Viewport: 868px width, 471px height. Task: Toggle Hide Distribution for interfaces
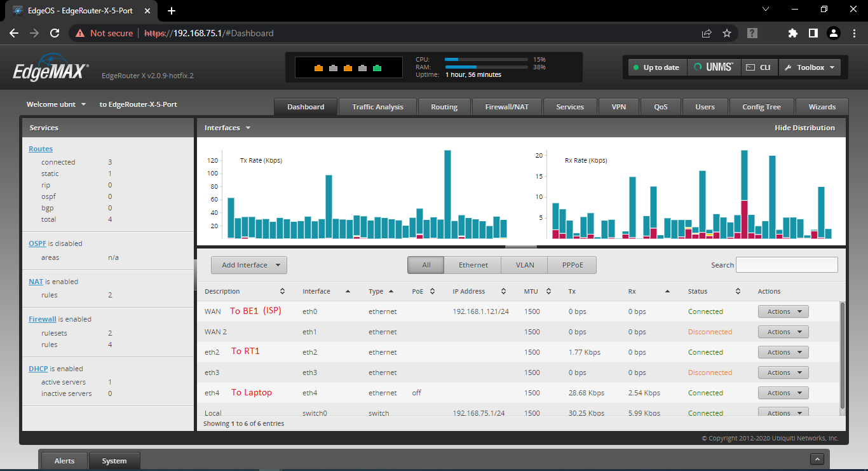(x=804, y=127)
